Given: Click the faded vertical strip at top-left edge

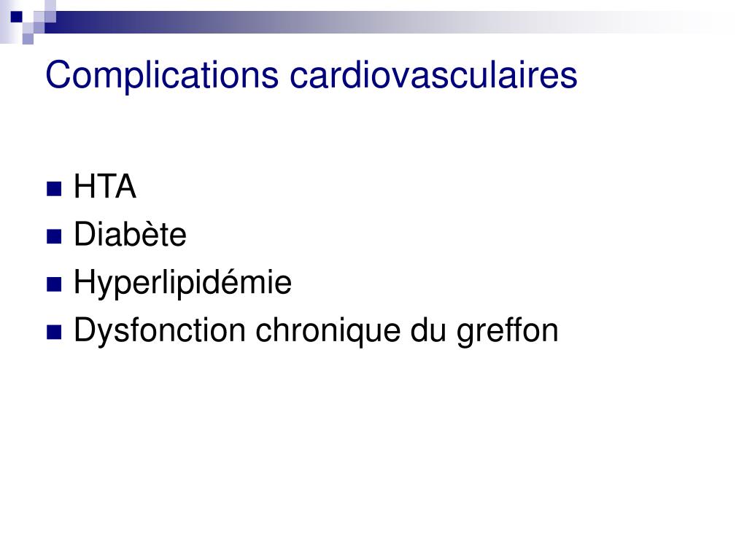Looking at the screenshot, I should pyautogui.click(x=5, y=22).
